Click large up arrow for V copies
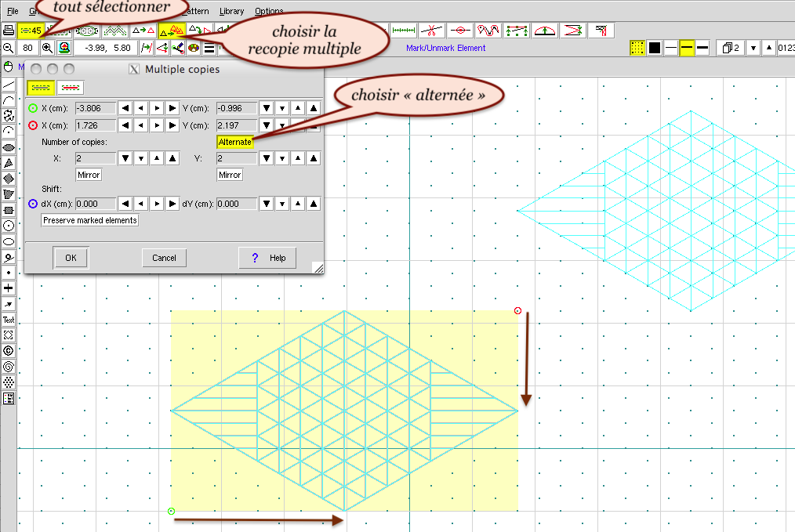 [314, 158]
